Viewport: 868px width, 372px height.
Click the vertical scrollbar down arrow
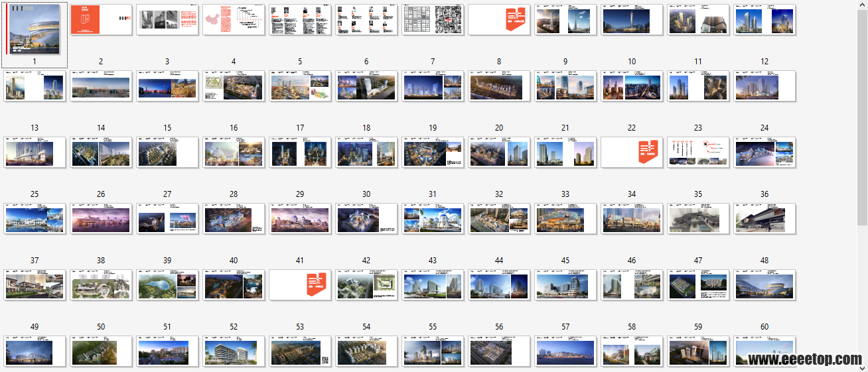coord(862,367)
